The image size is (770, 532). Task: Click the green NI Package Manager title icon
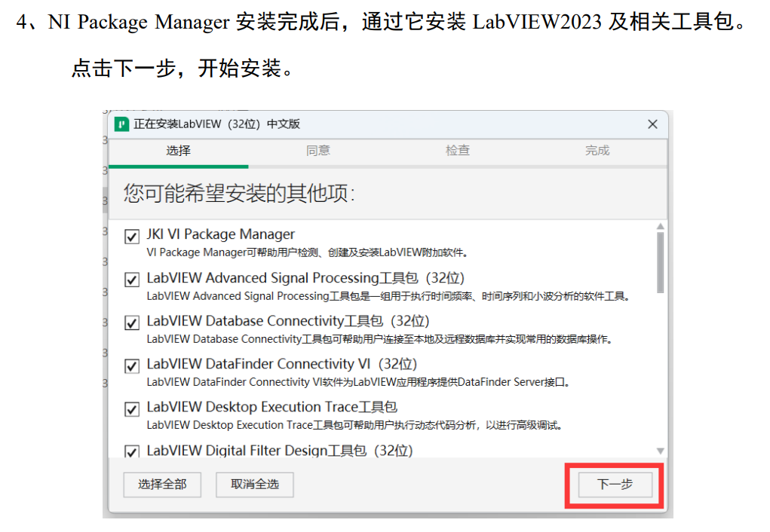point(121,124)
